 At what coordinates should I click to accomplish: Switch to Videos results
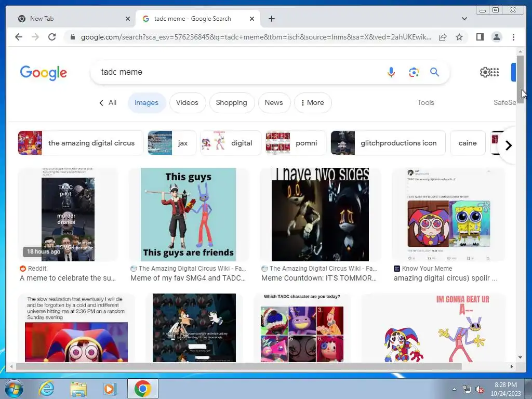pos(187,102)
